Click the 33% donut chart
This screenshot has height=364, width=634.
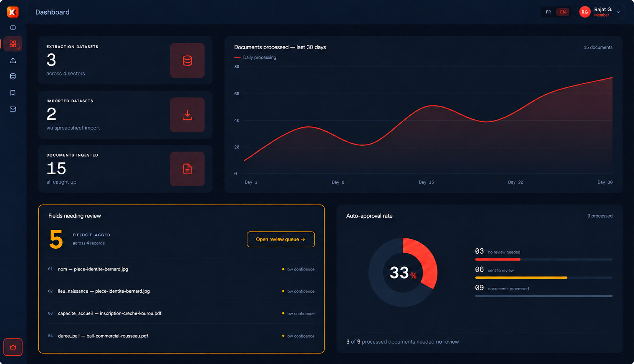[x=403, y=272]
